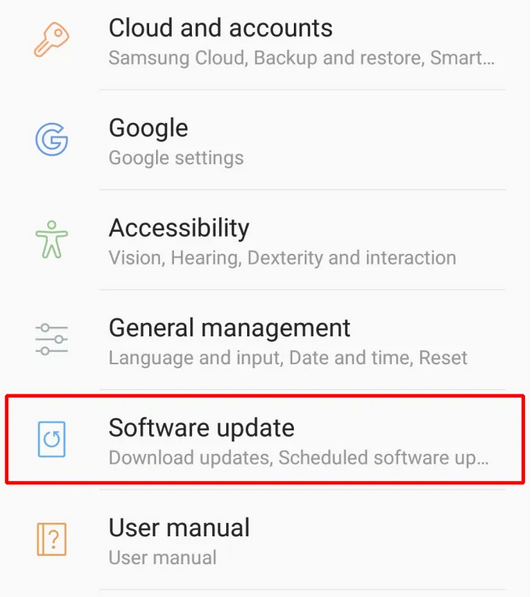Tap the orange key Cloud and accounts icon
This screenshot has width=531, height=597.
click(52, 40)
